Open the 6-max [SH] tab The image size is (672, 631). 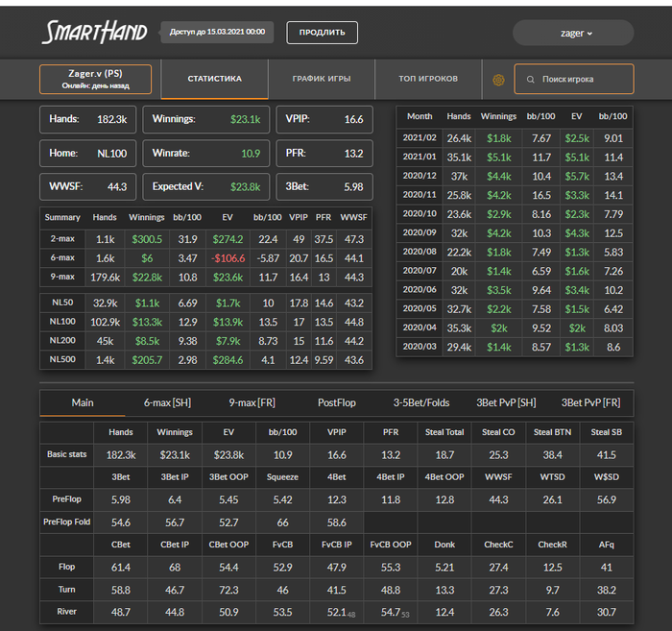pos(167,402)
